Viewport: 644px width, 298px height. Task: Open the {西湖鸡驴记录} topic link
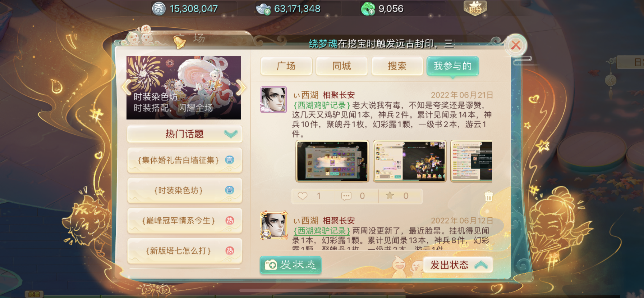(x=322, y=105)
